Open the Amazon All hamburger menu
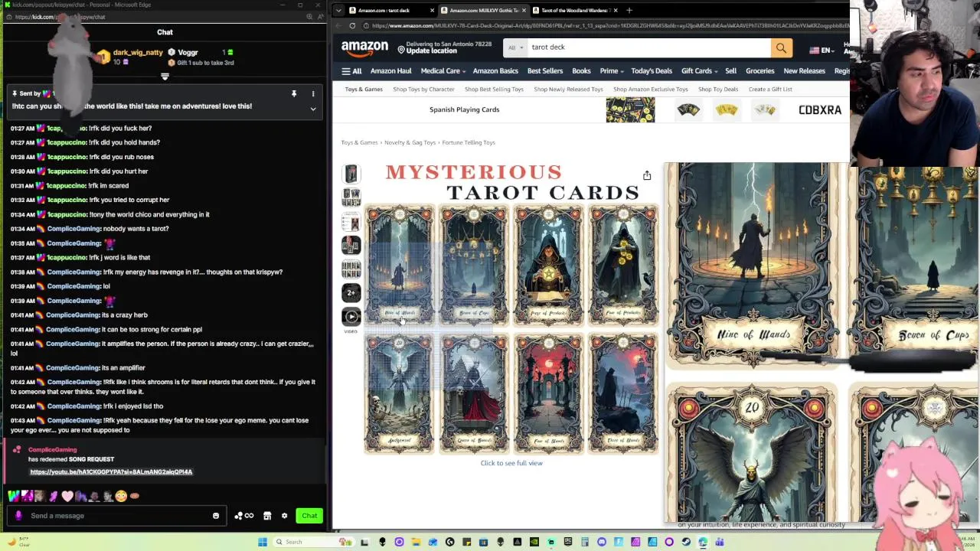 coord(351,71)
